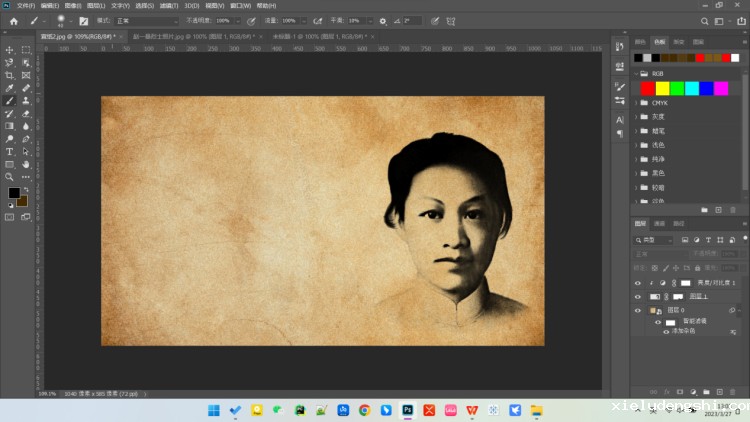750x422 pixels.
Task: Select the Gradient tool
Action: pos(10,126)
